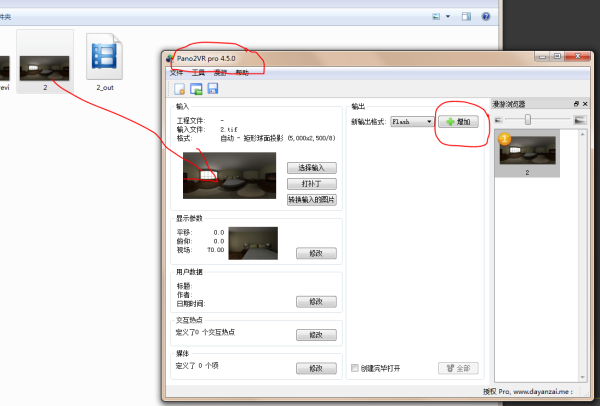Screen dimensions: 600x406
Task: Maximize the Pano2VR window
Action: [557, 57]
